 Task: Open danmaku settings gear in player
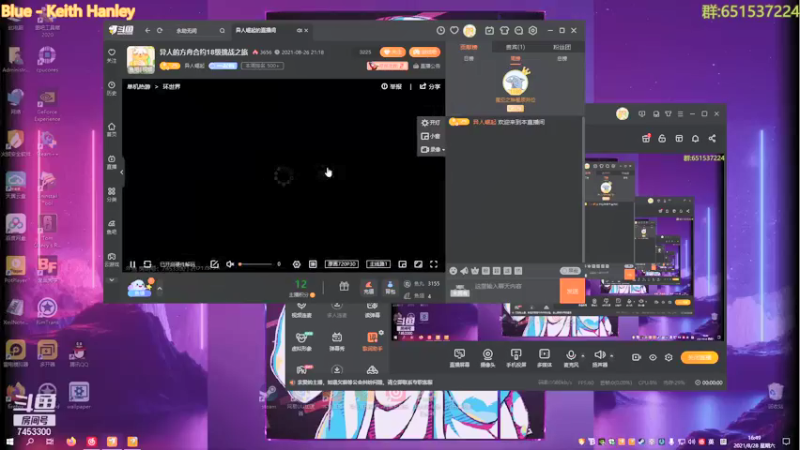pyautogui.click(x=296, y=264)
